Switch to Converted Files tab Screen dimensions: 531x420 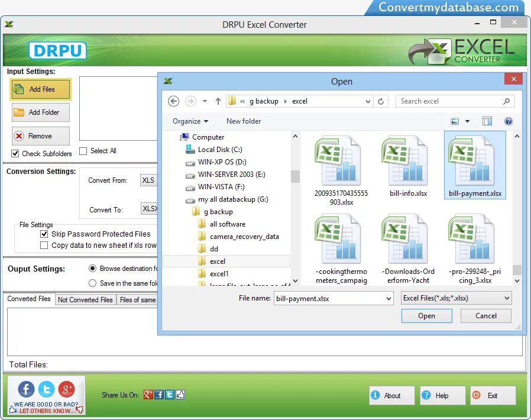tap(29, 299)
